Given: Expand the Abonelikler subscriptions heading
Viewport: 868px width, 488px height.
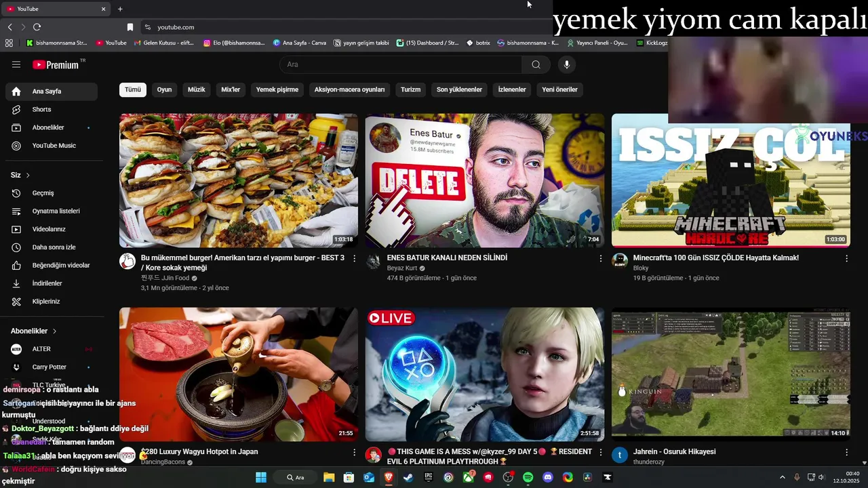Looking at the screenshot, I should (x=34, y=331).
